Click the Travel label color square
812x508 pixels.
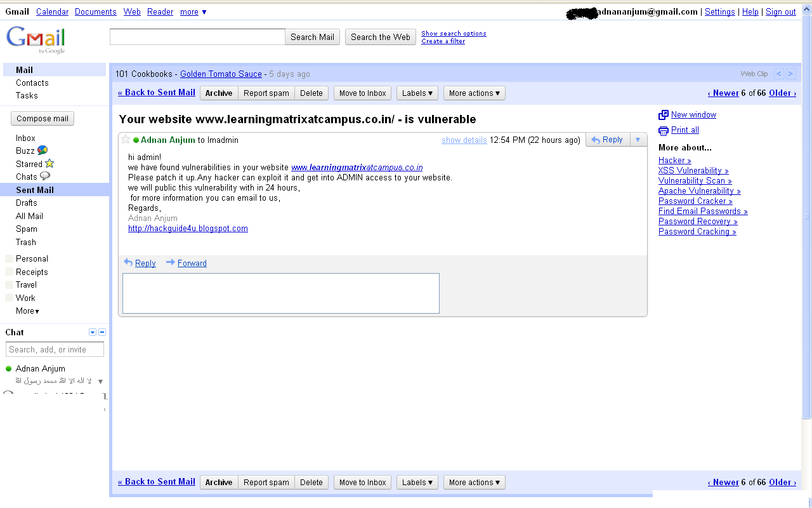(9, 285)
